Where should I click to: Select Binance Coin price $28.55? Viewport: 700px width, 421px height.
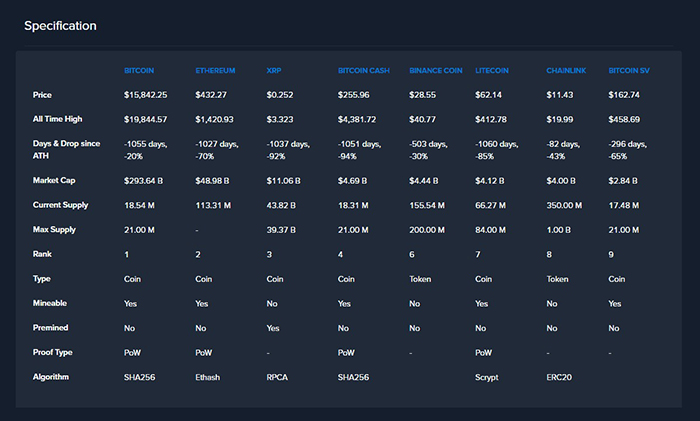click(422, 95)
